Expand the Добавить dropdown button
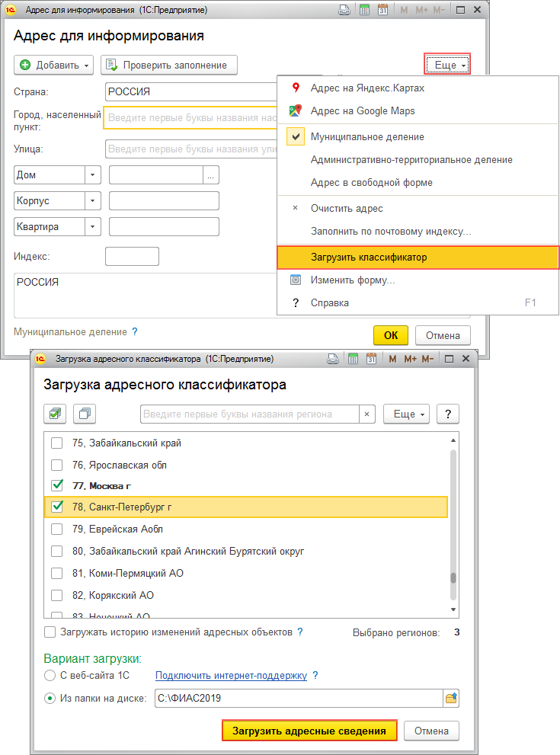 coord(85,66)
